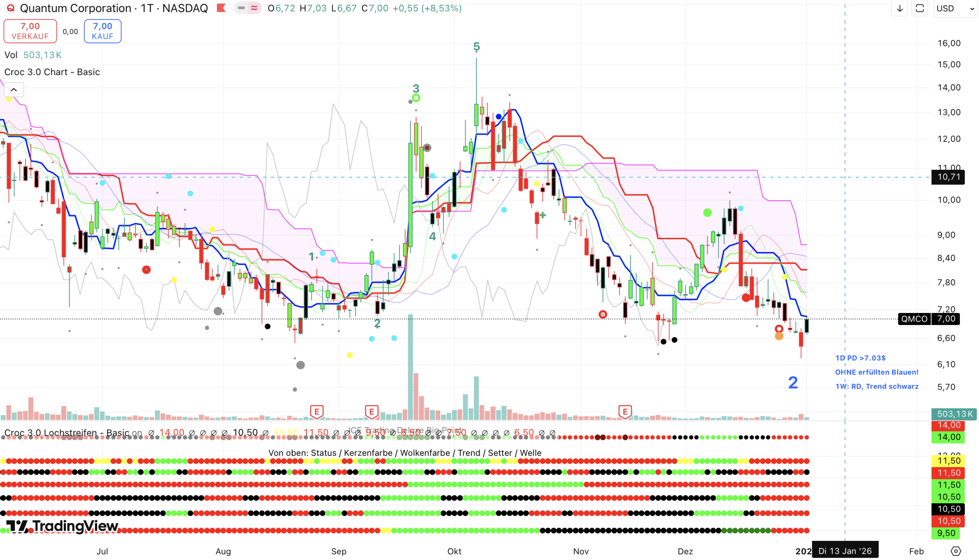The height and width of the screenshot is (560, 979).
Task: Click the down arrow button near USD
Action: point(900,9)
